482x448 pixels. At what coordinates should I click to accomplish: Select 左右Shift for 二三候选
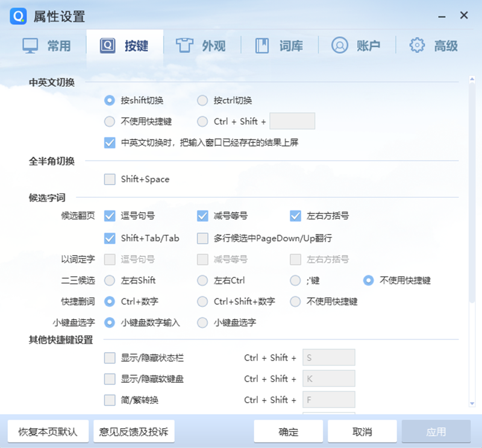tap(110, 280)
